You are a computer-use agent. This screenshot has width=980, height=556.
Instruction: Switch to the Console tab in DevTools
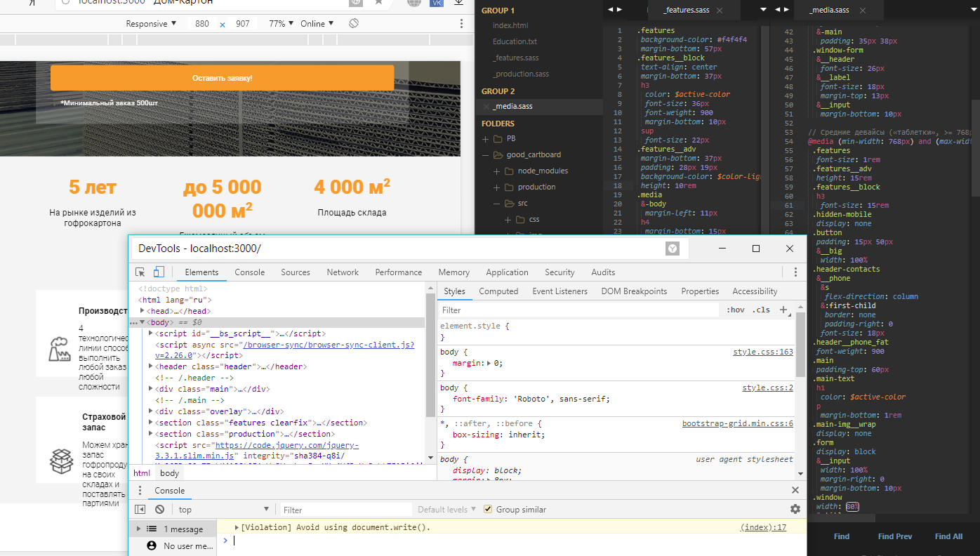point(250,272)
